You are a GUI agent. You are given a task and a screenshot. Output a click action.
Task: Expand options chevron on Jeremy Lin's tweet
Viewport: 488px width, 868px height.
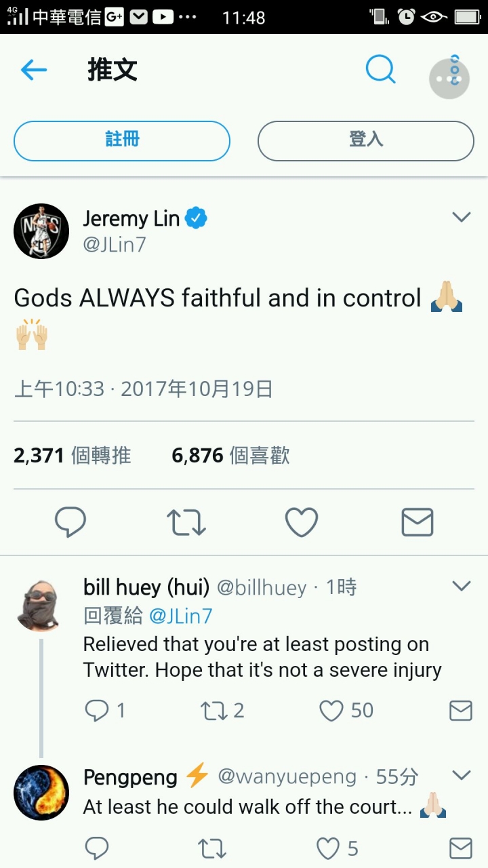tap(462, 217)
